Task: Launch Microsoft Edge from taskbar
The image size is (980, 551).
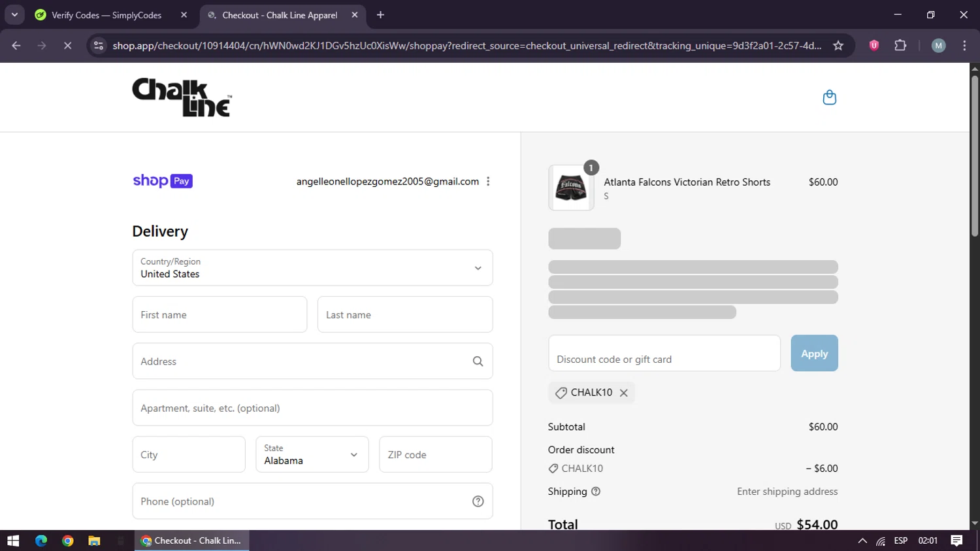Action: [41, 541]
